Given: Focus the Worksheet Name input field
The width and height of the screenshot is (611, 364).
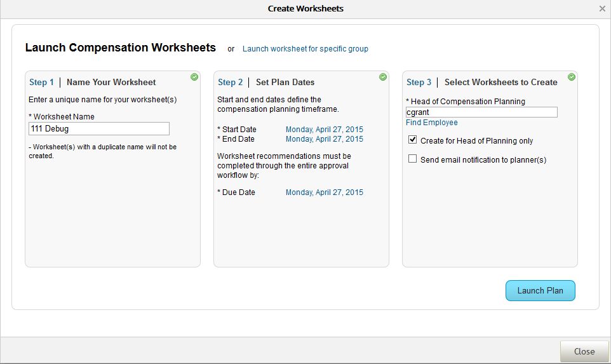Looking at the screenshot, I should 99,128.
